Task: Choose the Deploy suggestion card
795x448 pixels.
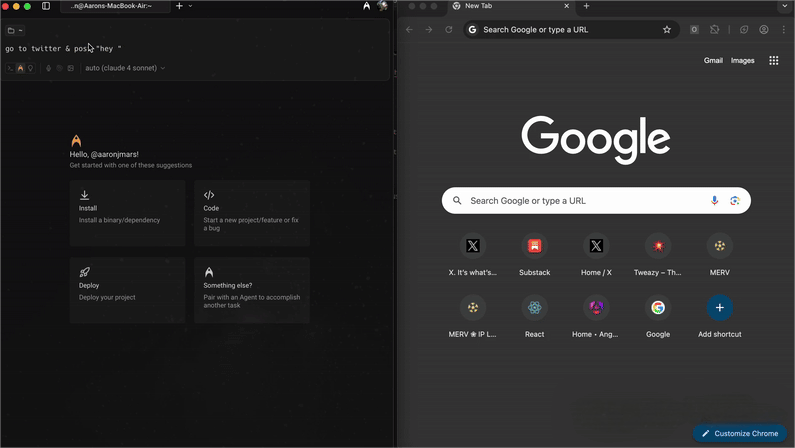Action: (127, 290)
